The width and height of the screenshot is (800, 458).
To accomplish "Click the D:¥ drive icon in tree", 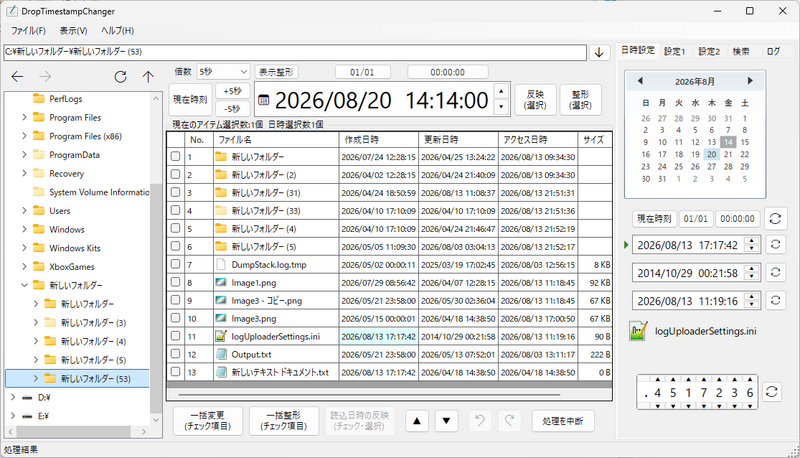I will (28, 397).
